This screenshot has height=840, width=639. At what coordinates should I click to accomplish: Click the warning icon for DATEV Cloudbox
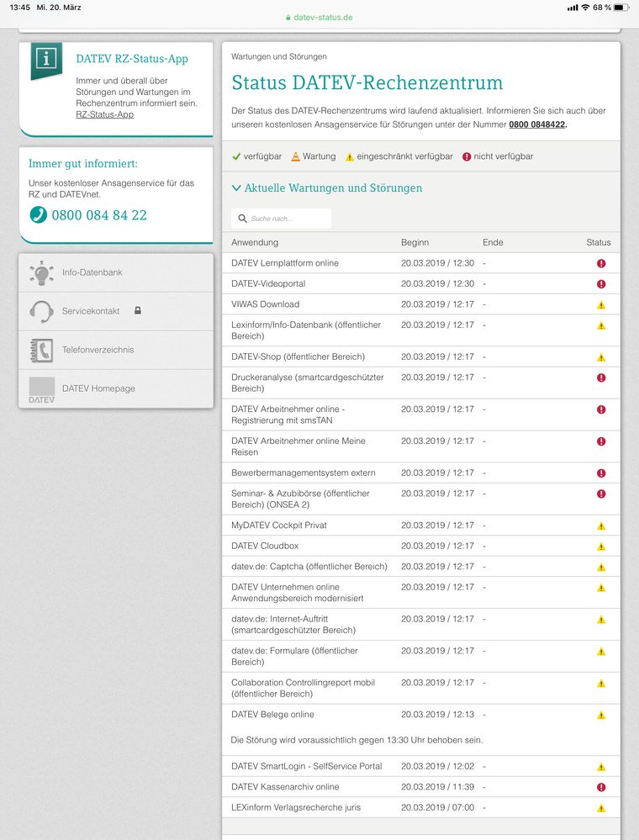point(601,547)
